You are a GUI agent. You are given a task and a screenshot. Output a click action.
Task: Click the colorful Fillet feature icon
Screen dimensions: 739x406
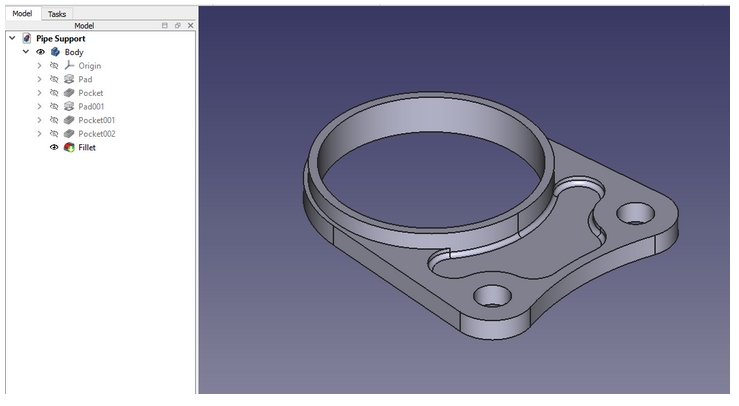[69, 148]
